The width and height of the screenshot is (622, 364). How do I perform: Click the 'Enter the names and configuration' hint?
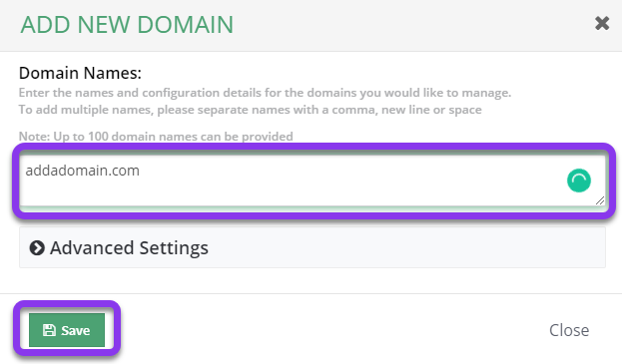click(x=265, y=93)
